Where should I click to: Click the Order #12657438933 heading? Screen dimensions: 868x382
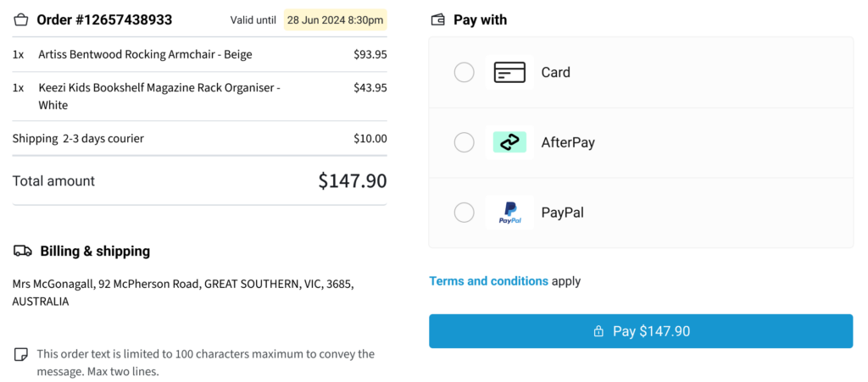(104, 20)
